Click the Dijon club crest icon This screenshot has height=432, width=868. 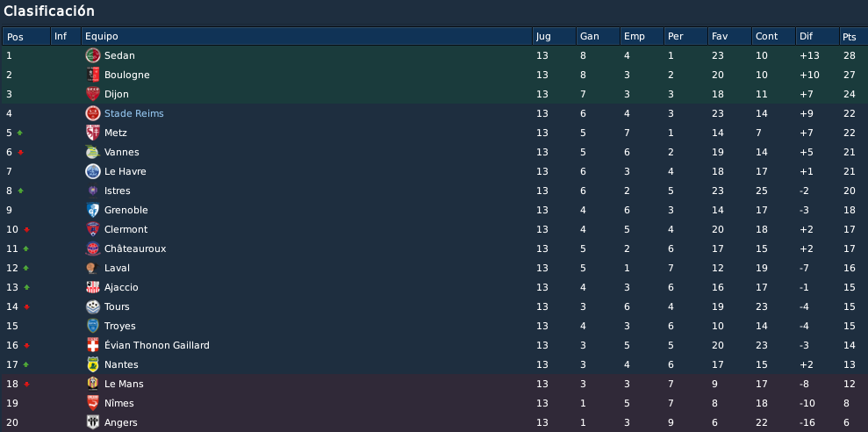tap(92, 94)
